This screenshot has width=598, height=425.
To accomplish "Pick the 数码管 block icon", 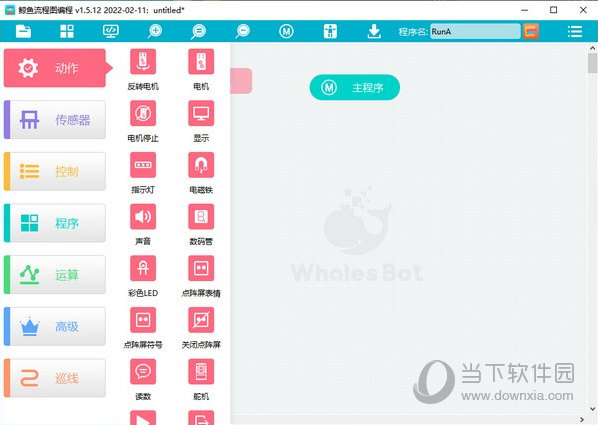I will [x=201, y=217].
